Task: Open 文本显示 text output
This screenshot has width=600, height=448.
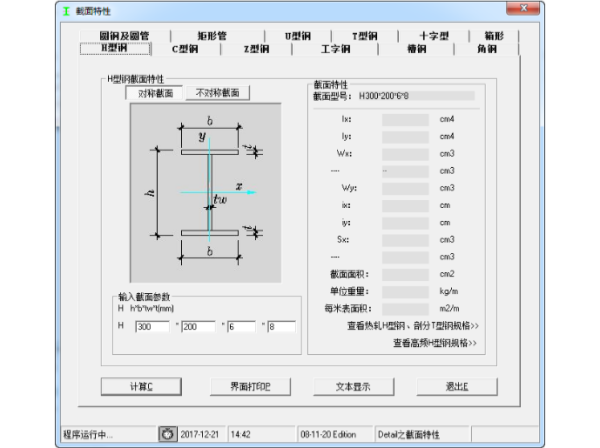Action: pos(342,386)
